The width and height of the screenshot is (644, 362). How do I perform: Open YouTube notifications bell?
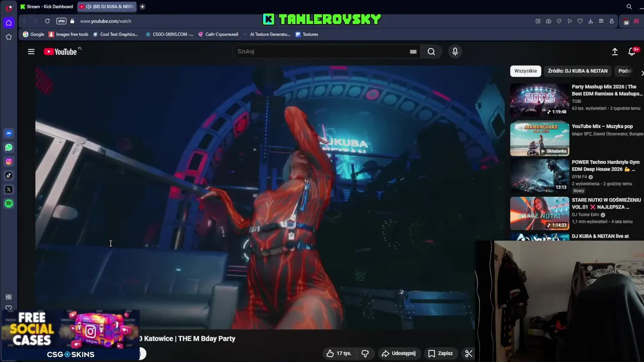(x=632, y=51)
